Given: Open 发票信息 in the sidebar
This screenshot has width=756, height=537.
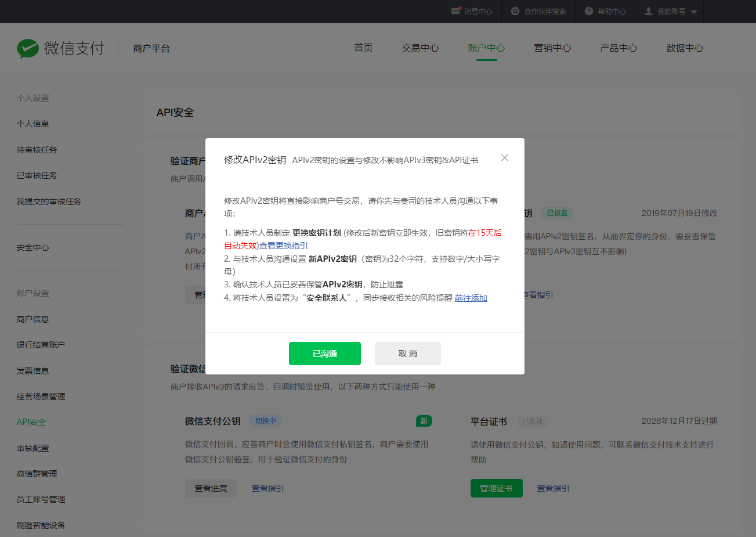Looking at the screenshot, I should tap(33, 371).
